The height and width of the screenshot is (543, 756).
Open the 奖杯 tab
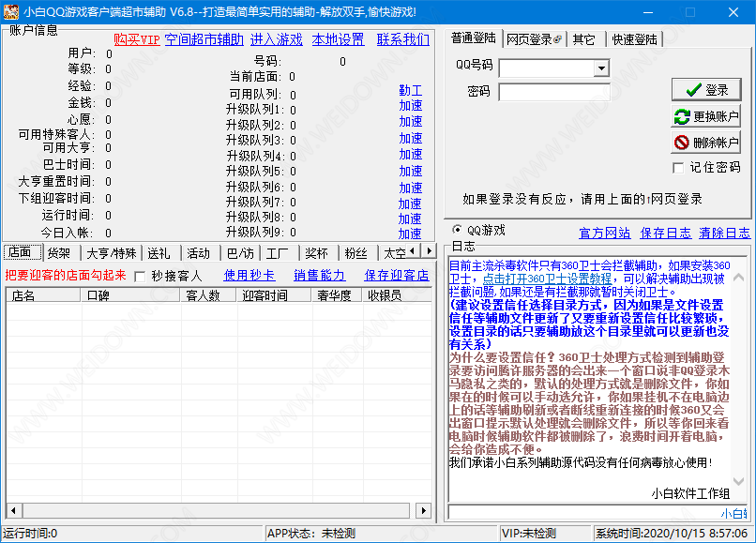point(317,253)
